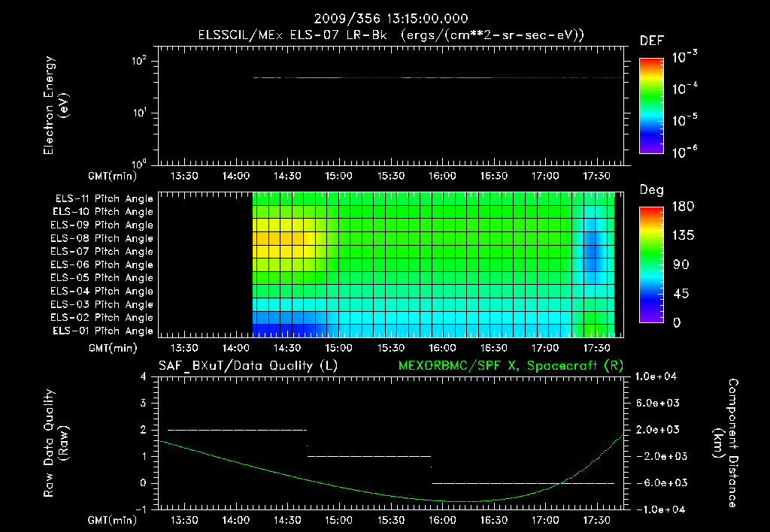Click the GMT(min) label under the bottom plot

pos(113,521)
